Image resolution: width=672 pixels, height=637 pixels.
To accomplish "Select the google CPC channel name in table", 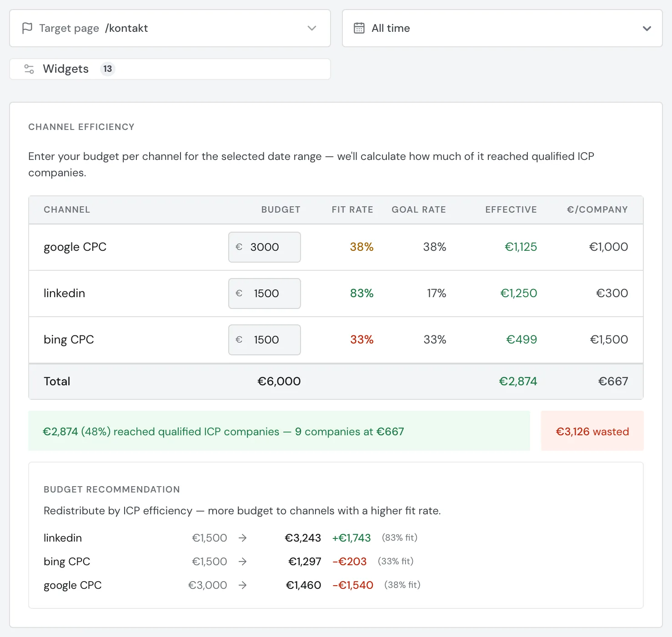I will pos(75,247).
